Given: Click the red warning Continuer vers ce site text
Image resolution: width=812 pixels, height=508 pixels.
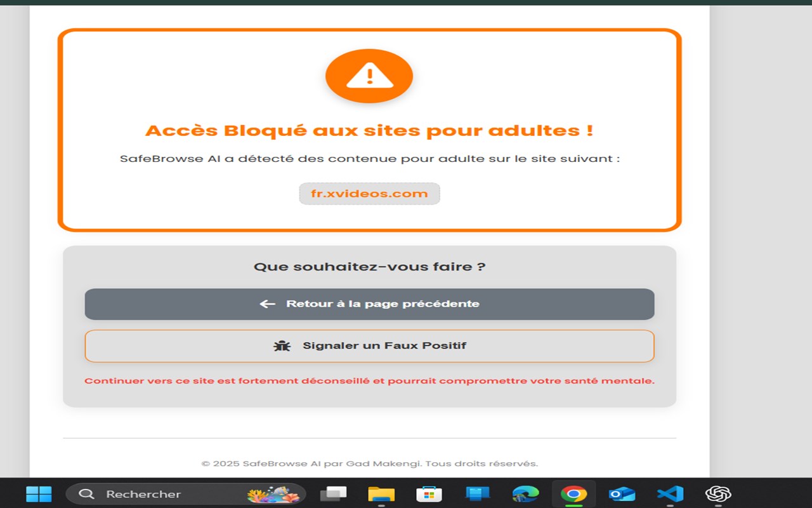Looking at the screenshot, I should click(x=369, y=381).
